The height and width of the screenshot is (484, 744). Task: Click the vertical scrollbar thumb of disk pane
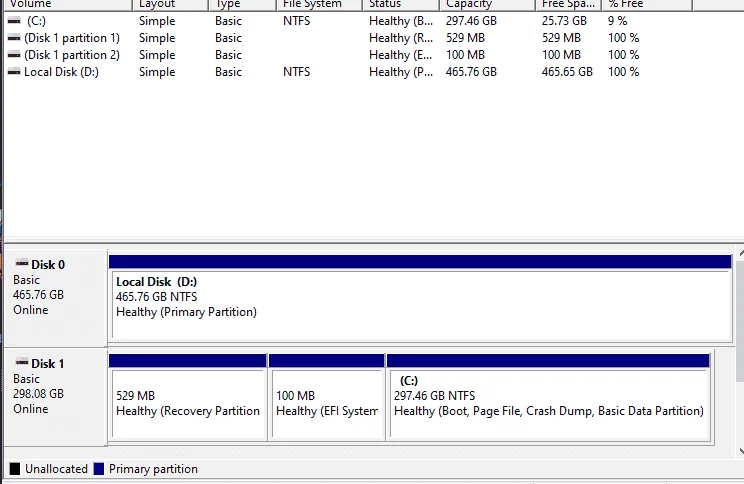(740, 321)
